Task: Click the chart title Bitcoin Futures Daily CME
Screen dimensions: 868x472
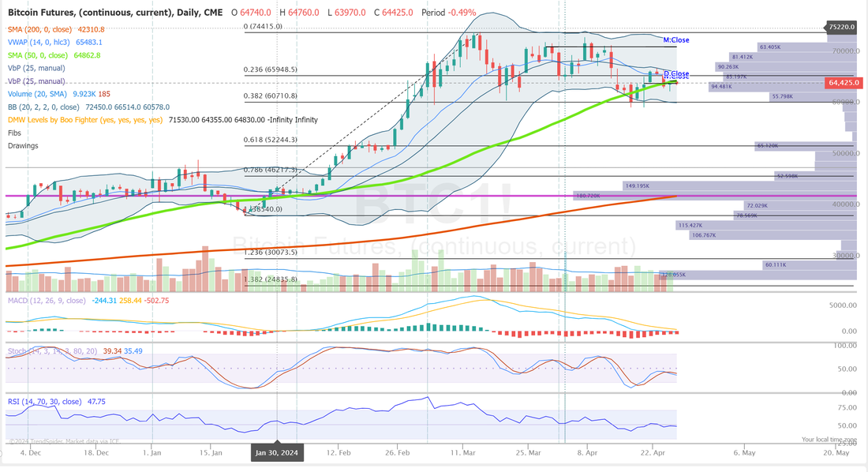Action: click(x=115, y=12)
